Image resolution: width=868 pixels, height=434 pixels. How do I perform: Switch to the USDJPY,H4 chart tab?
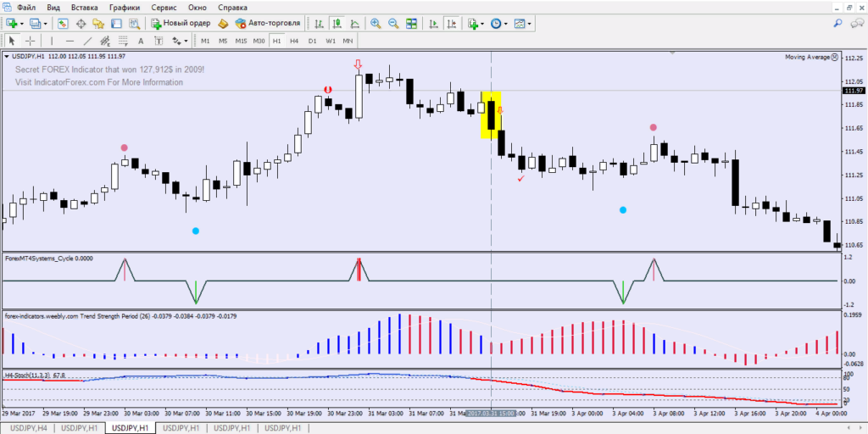click(x=27, y=428)
